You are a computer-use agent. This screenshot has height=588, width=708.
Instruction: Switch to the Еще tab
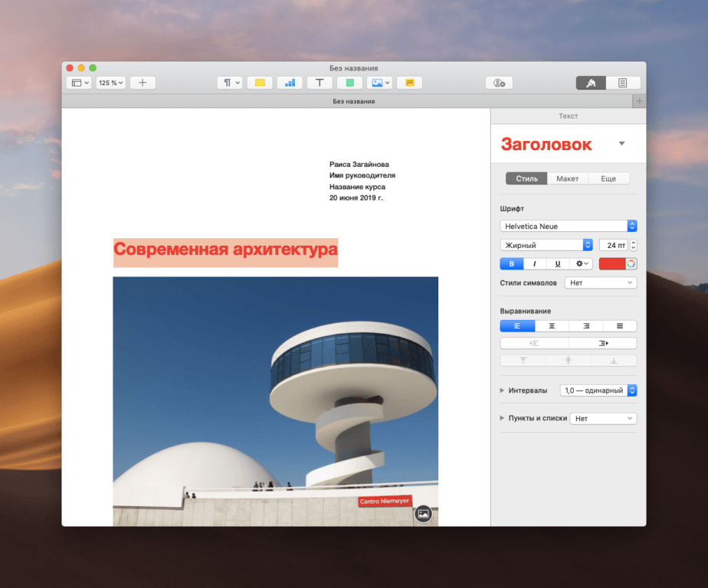(608, 178)
